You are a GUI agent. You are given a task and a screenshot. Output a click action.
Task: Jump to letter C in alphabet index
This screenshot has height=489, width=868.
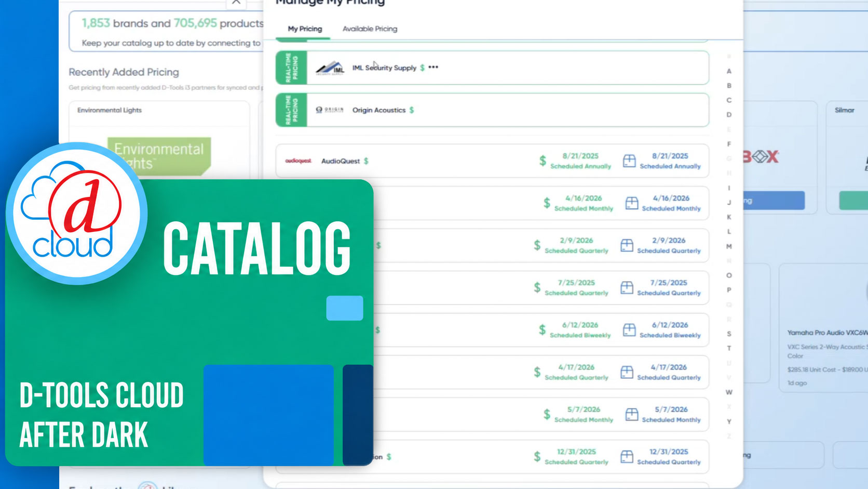729,100
